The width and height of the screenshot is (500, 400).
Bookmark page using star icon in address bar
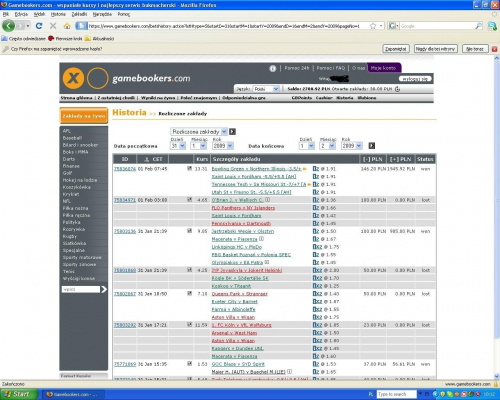tap(373, 26)
